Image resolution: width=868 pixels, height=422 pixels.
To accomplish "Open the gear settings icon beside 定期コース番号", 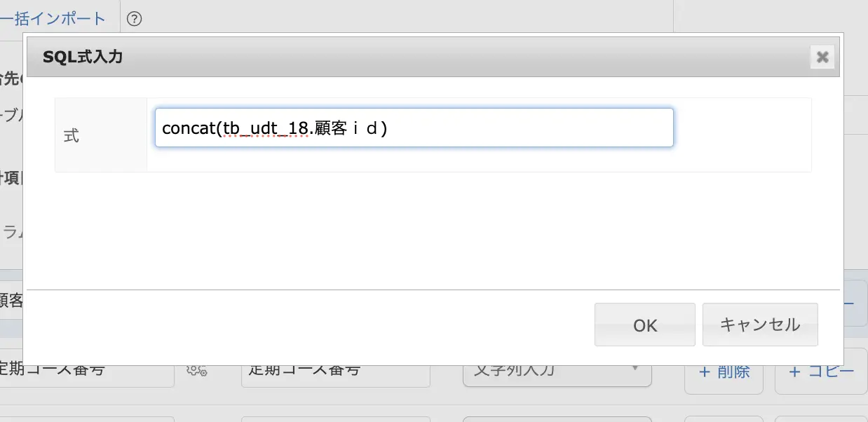I will click(196, 370).
